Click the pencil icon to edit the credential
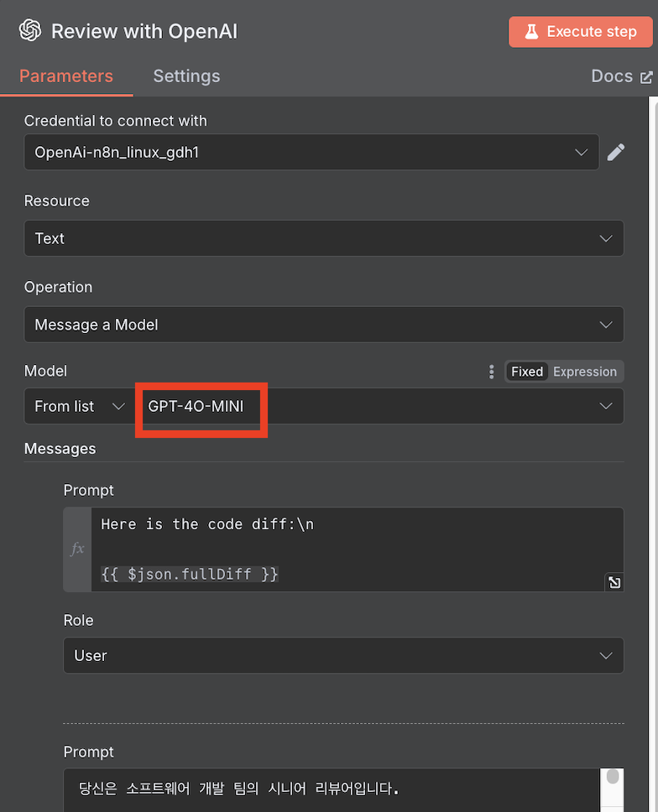 click(615, 153)
